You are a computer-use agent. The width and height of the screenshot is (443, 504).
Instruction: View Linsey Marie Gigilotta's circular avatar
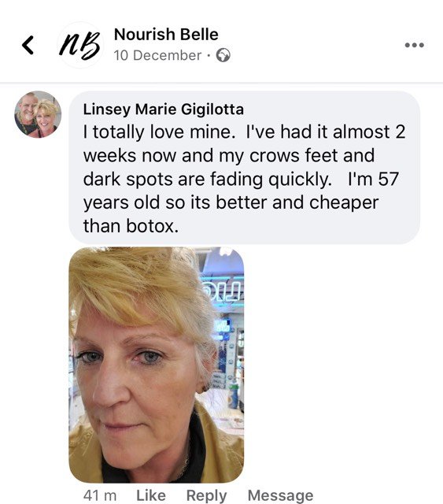pos(38,115)
